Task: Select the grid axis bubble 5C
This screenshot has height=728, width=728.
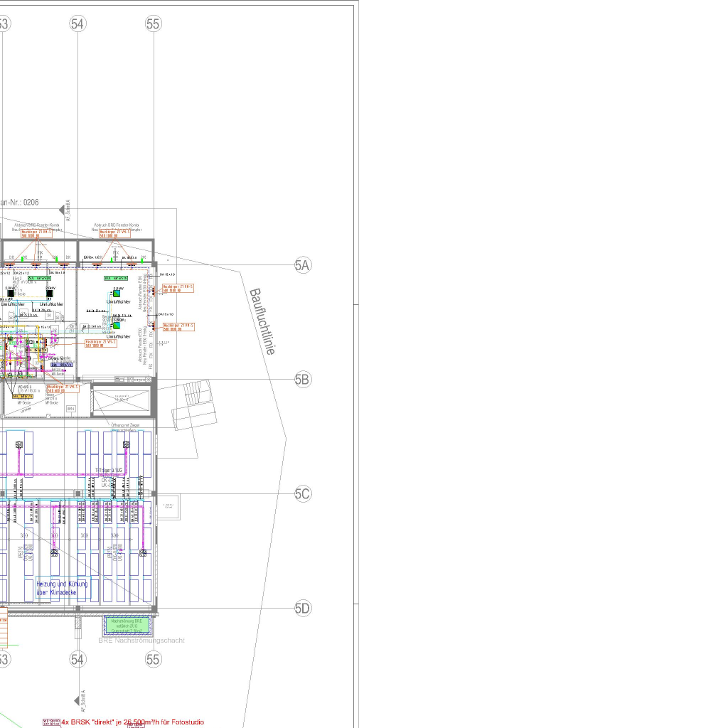Action: [x=303, y=494]
